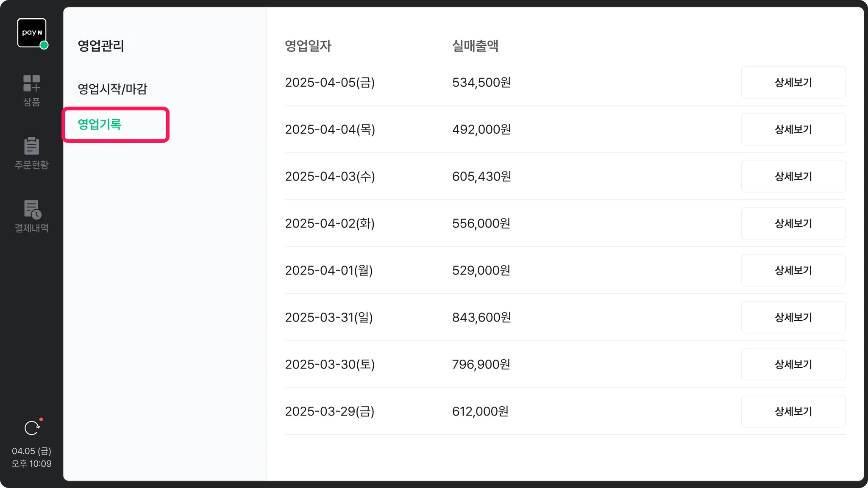This screenshot has height=488, width=868.
Task: Open the 주문현황 order status icon
Action: coord(31,152)
